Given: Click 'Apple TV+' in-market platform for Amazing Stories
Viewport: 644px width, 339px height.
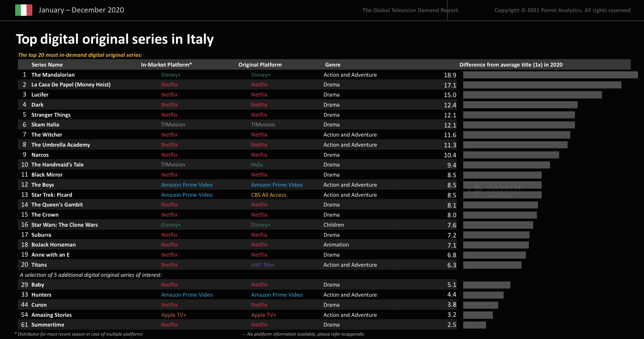Looking at the screenshot, I should pos(174,315).
